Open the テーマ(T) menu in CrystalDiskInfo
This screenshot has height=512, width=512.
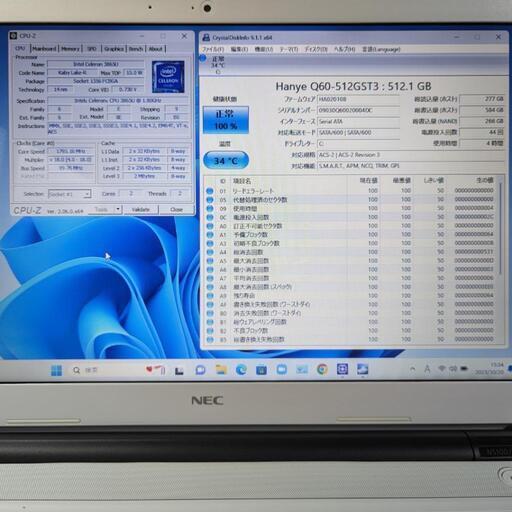click(x=289, y=49)
